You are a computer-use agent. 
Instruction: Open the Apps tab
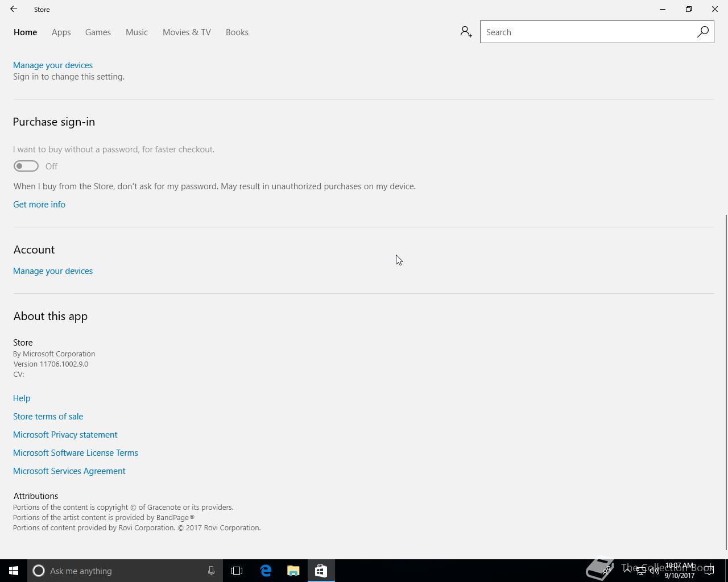61,32
